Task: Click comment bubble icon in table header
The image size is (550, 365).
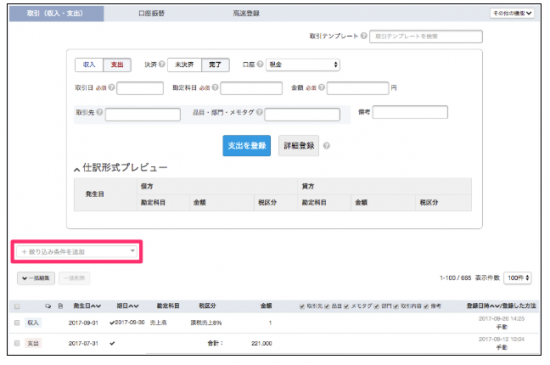Action: pos(48,306)
